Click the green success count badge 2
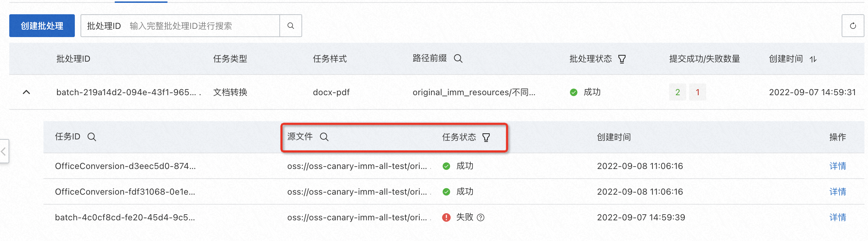 coord(677,92)
